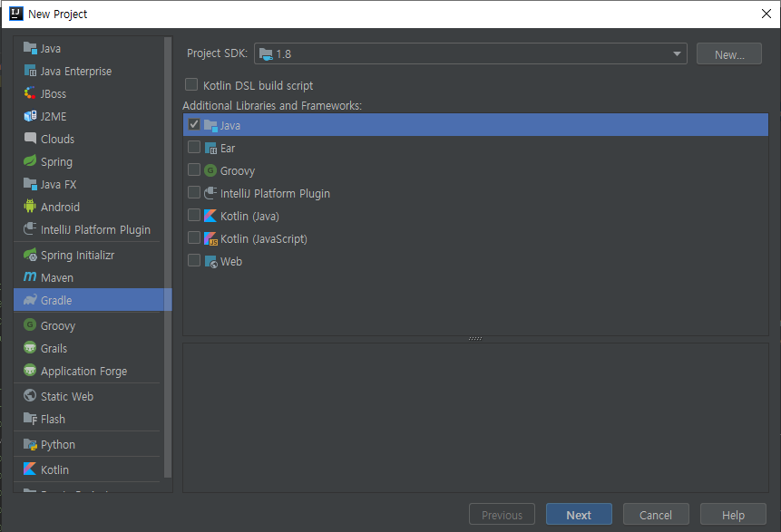This screenshot has width=781, height=532.
Task: Click the Kotlin (Java) framework icon
Action: 210,216
